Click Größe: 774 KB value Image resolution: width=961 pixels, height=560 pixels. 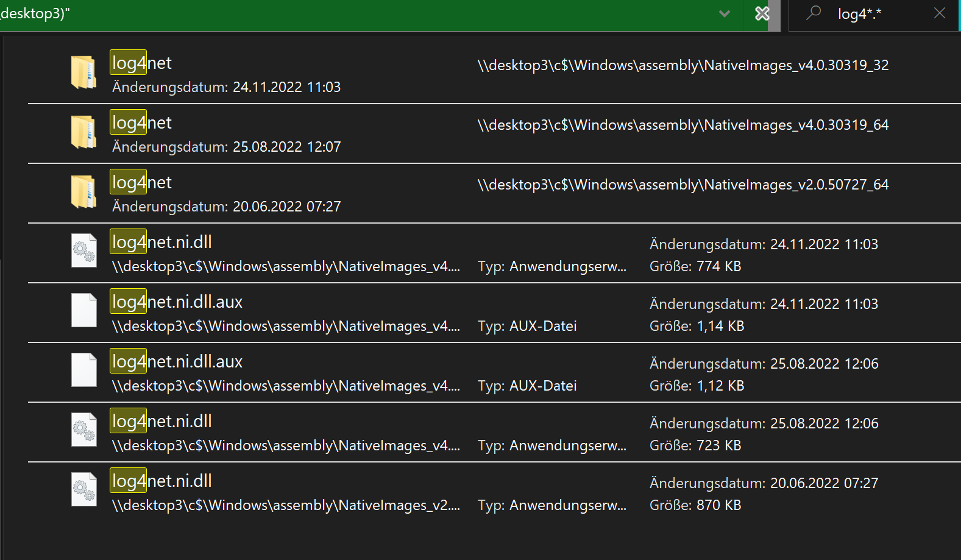[x=695, y=266]
